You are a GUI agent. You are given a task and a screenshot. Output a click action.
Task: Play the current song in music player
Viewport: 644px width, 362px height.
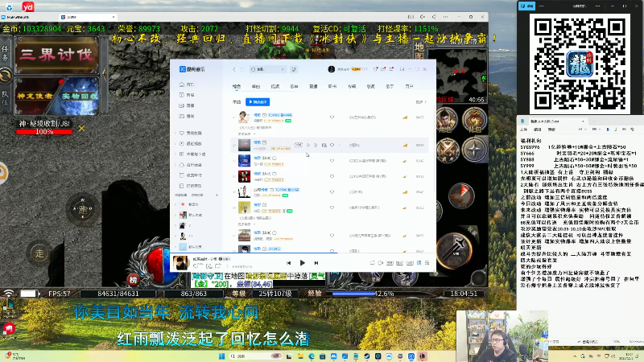303,263
